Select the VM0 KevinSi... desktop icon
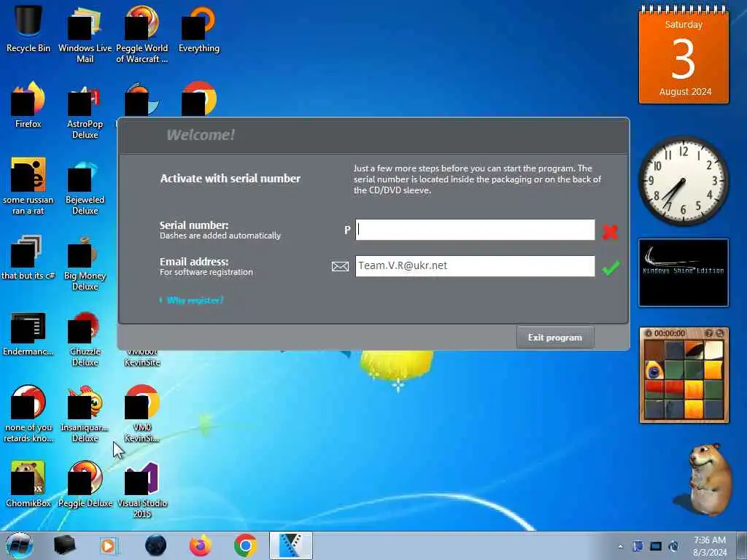Image resolution: width=747 pixels, height=560 pixels. click(142, 413)
